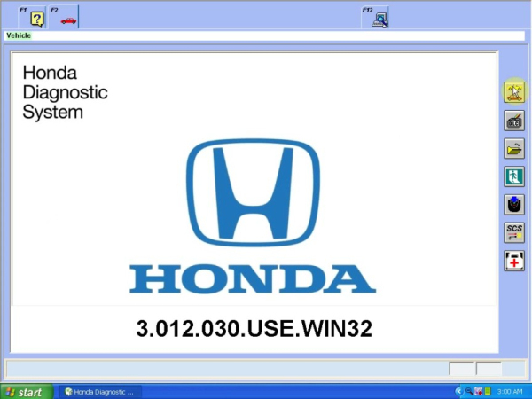
Task: Click the green exit door sidebar icon
Action: 514,176
